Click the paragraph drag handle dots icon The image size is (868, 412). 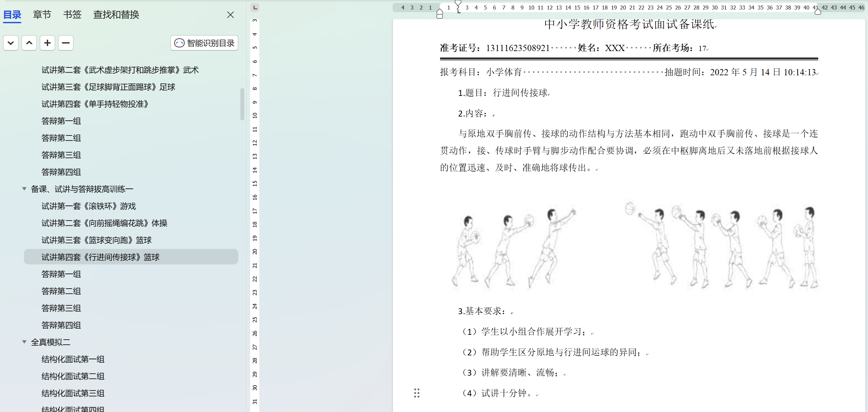(416, 393)
